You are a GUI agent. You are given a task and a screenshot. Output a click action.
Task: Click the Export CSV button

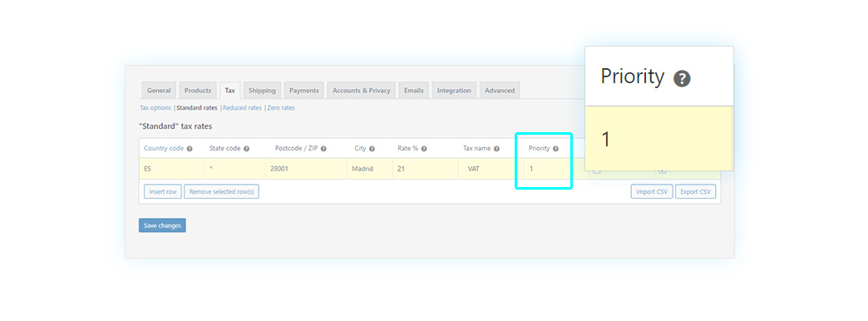[x=695, y=191]
